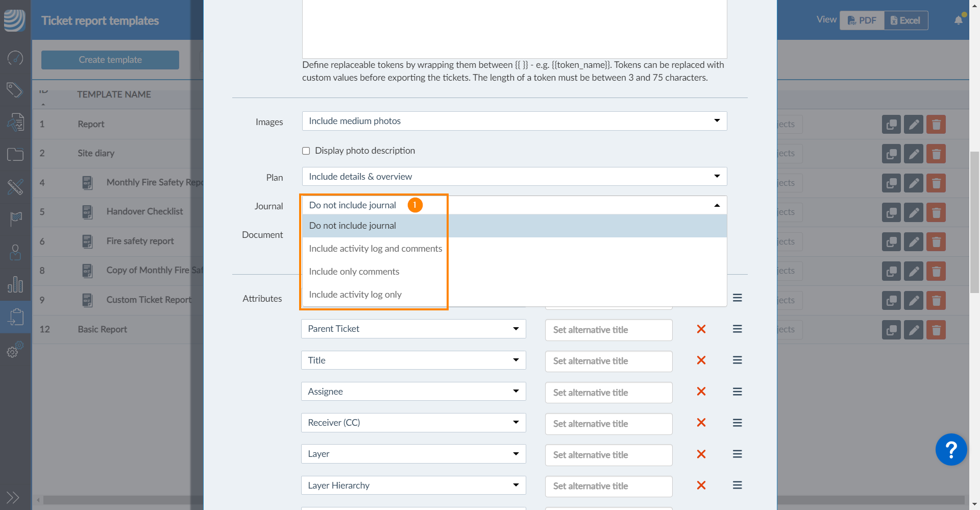This screenshot has height=510, width=980.
Task: Select Include activity log and comments
Action: pyautogui.click(x=375, y=249)
